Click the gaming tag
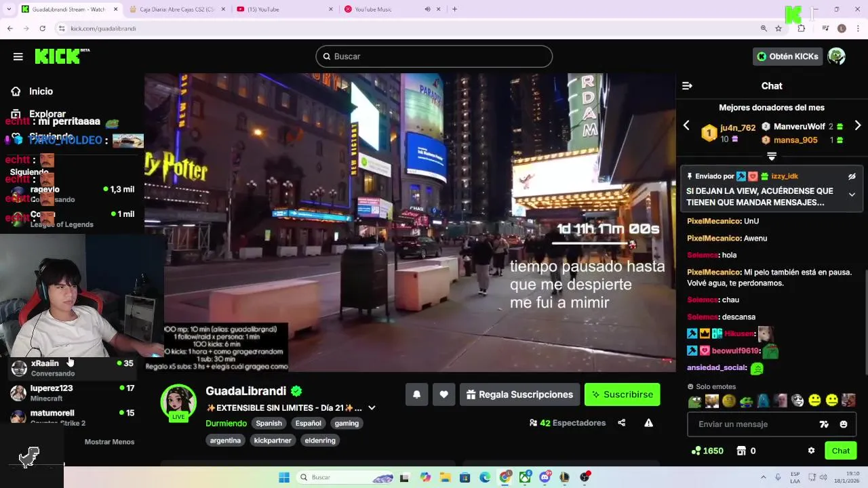Viewport: 868px width, 488px height. 347,423
